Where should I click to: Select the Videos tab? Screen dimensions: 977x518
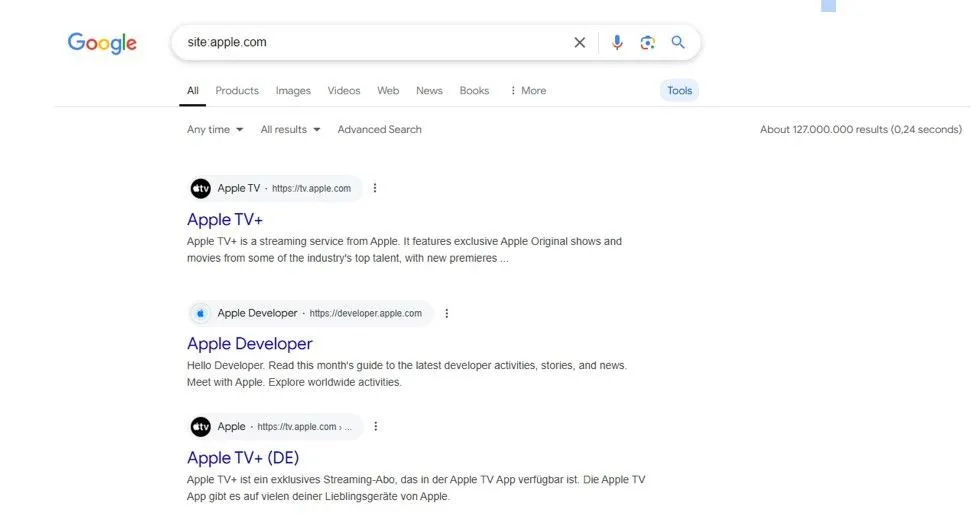344,91
